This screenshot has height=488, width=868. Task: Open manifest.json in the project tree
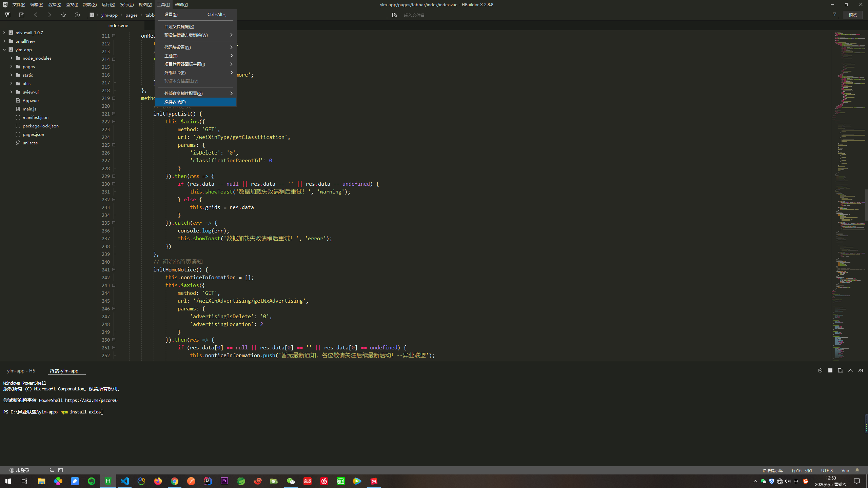35,117
